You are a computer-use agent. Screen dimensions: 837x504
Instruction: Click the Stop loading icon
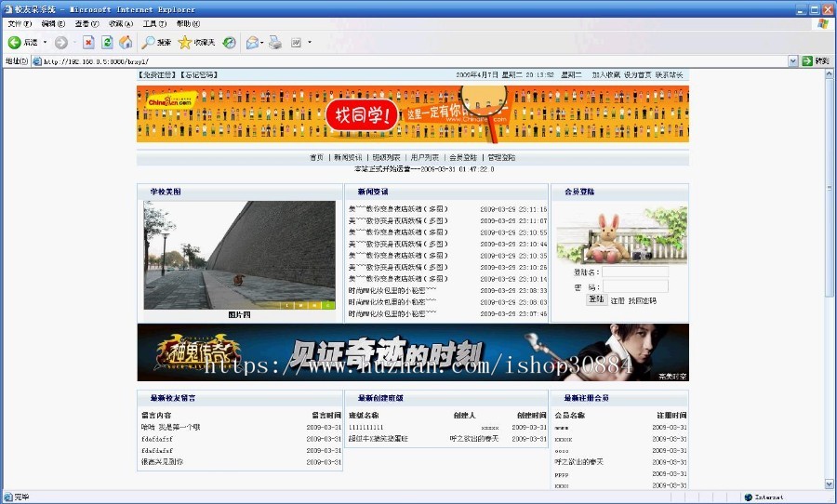[x=88, y=42]
